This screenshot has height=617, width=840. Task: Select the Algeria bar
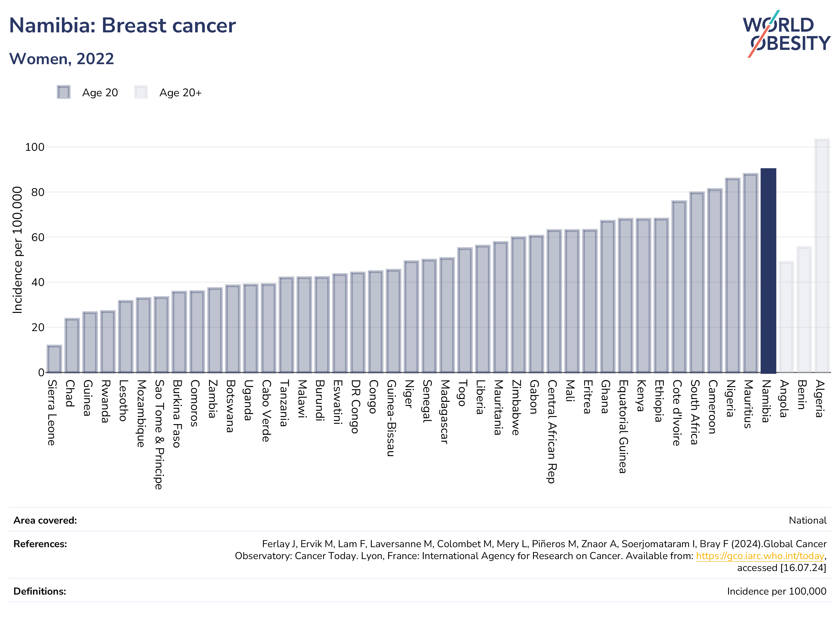pos(822,256)
